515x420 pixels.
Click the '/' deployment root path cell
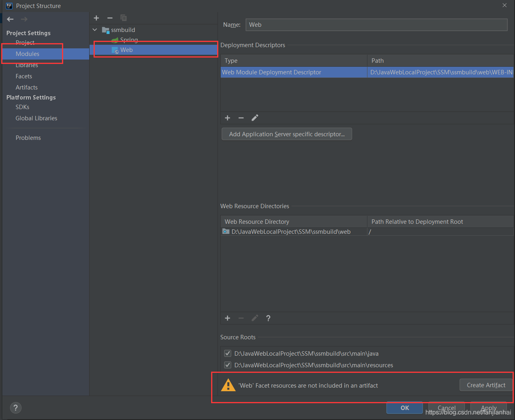[441, 232]
